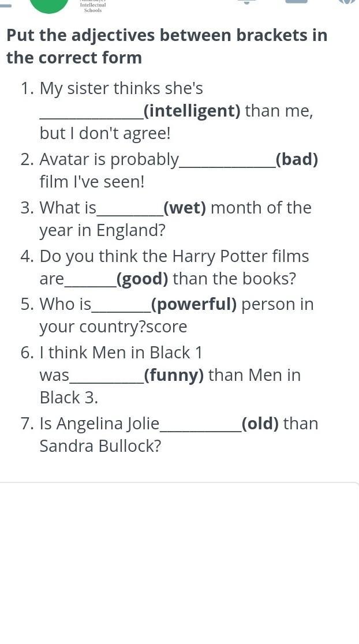Tap the partially visible globe icon
This screenshot has width=359, height=644.
tap(346, 2)
